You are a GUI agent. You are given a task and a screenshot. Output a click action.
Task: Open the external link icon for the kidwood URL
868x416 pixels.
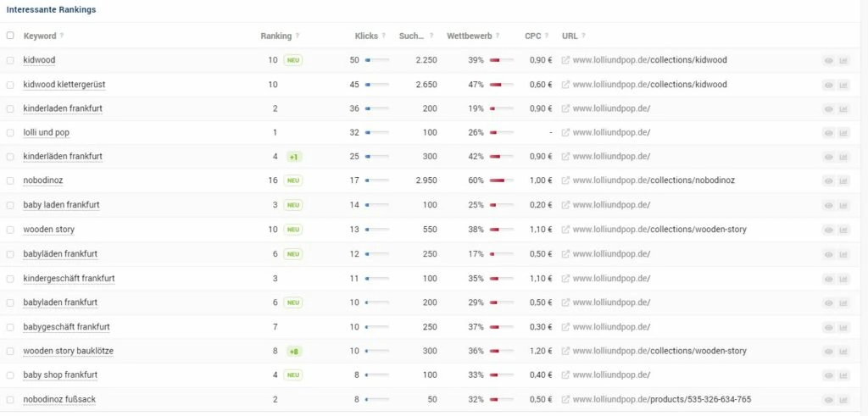point(565,60)
